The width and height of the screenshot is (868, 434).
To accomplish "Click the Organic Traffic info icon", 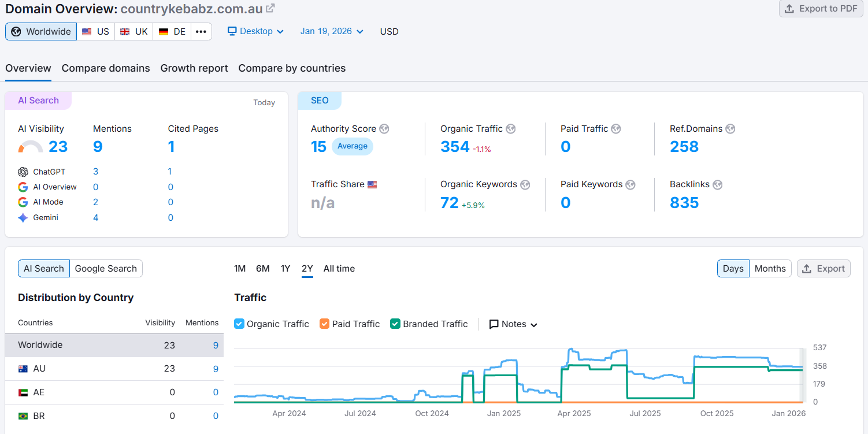I will (x=510, y=128).
